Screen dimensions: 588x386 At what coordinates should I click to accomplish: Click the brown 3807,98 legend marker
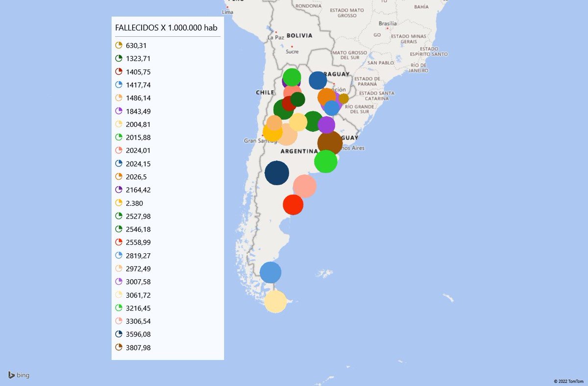[119, 347]
